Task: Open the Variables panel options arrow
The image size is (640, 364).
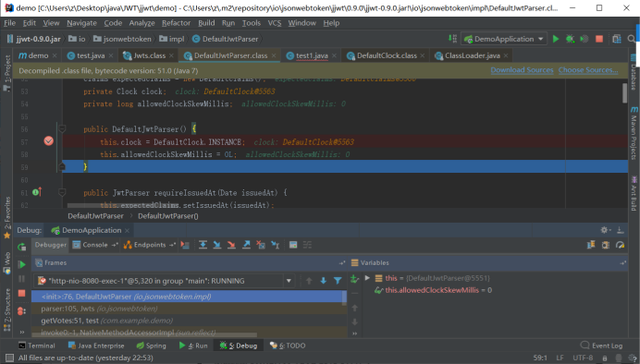Action: point(622,263)
